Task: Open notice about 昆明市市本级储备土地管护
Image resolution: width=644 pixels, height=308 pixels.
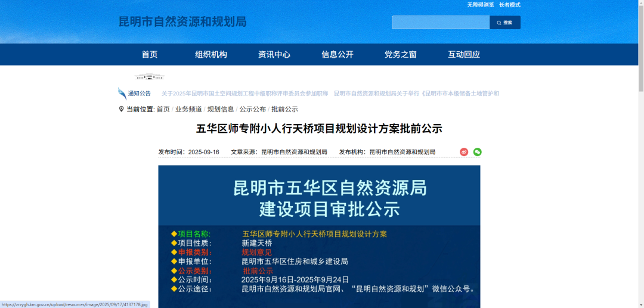Action: pyautogui.click(x=416, y=94)
